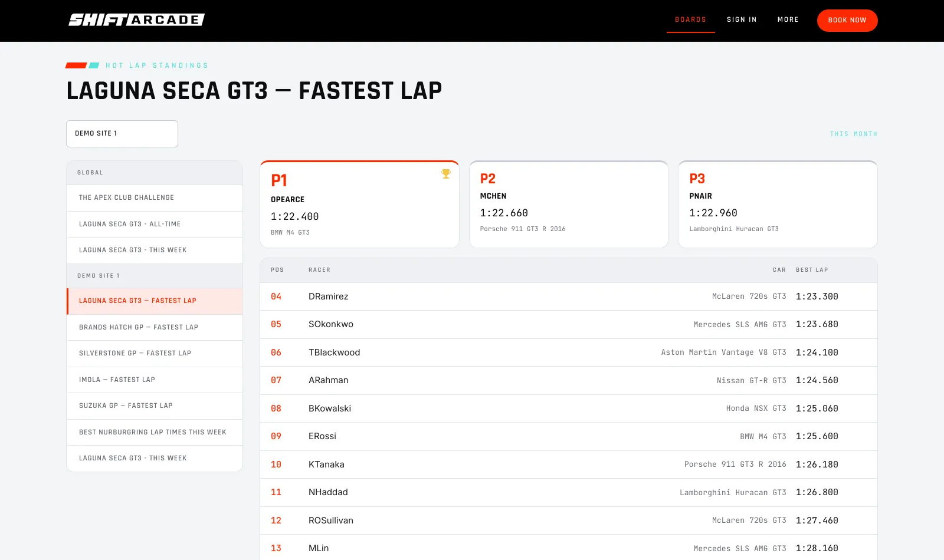Select Laguna Seca GT3 - All-Time board

click(x=155, y=225)
